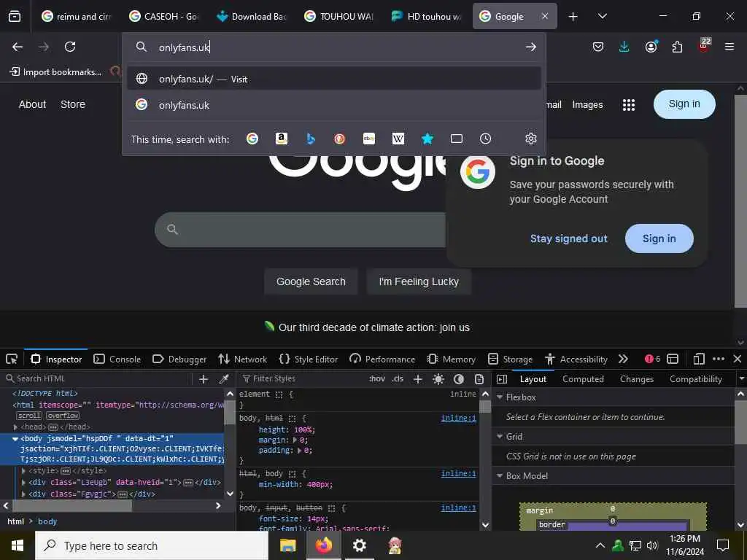Search history via the clock icon
Image resolution: width=747 pixels, height=560 pixels.
click(485, 139)
